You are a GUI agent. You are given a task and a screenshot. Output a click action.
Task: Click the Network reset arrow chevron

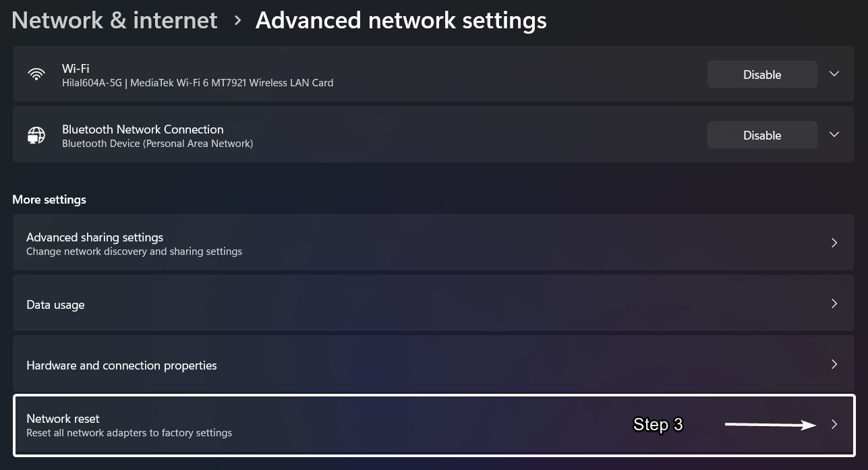pyautogui.click(x=834, y=424)
